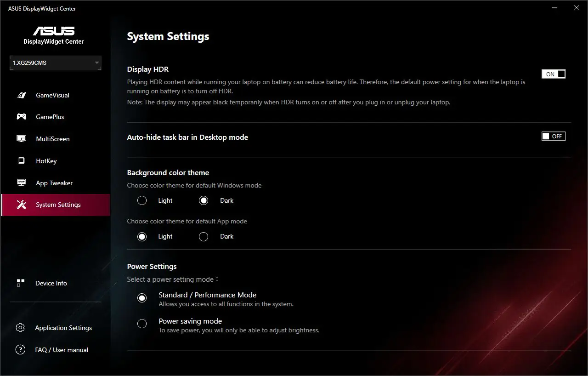Choose Dark theme for default App mode
Viewport: 588px width, 376px height.
pyautogui.click(x=204, y=236)
